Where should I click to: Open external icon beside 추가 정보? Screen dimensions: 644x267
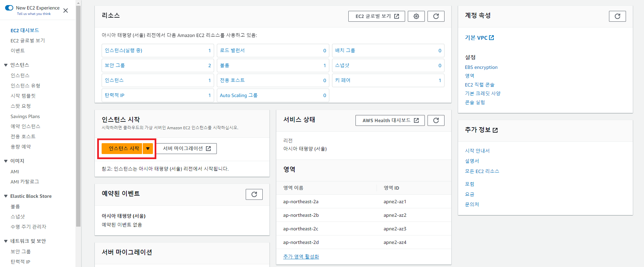pyautogui.click(x=495, y=130)
